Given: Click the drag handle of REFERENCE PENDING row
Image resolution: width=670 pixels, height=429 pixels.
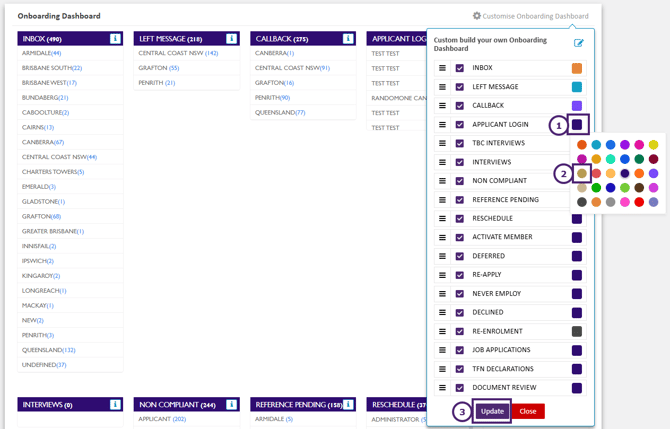Looking at the screenshot, I should click(442, 200).
